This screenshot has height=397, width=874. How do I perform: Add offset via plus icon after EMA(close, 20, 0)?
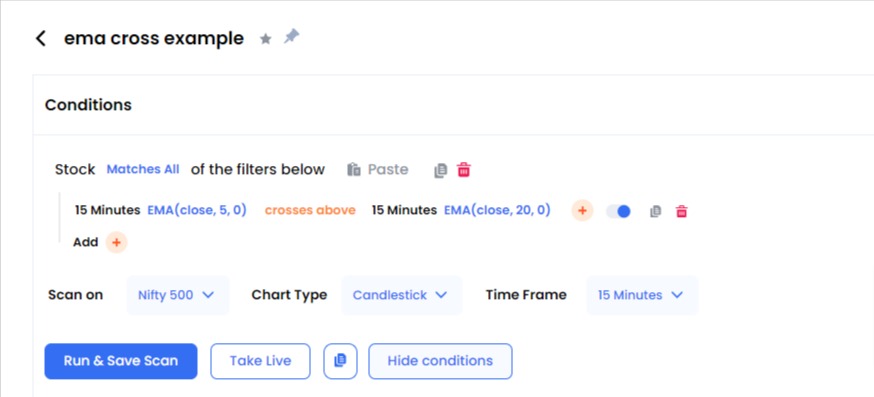point(582,211)
